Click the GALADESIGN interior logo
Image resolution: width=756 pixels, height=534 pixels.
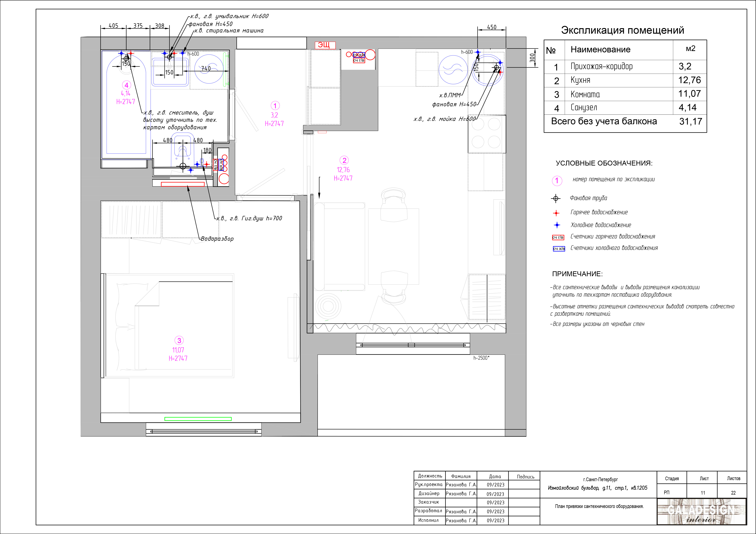[701, 511]
